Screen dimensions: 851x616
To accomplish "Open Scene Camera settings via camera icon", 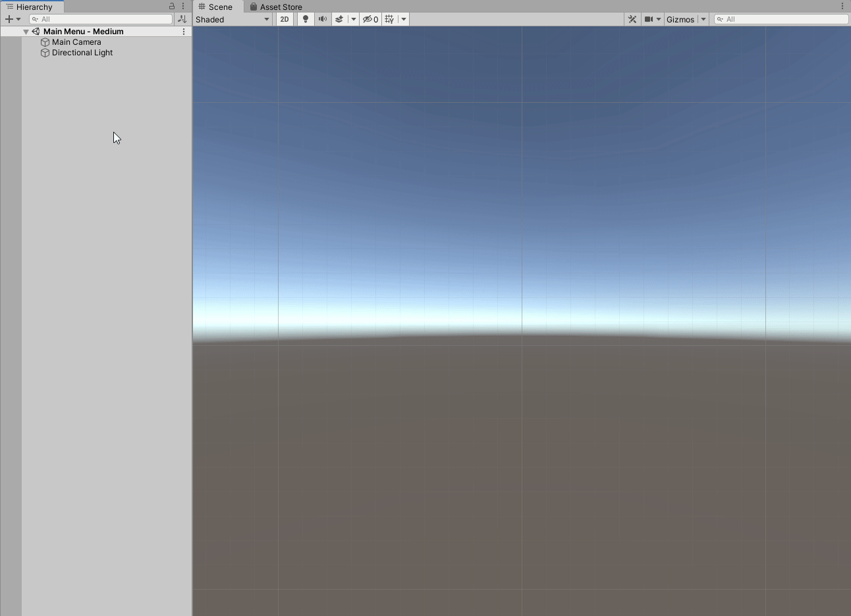I will tap(649, 19).
